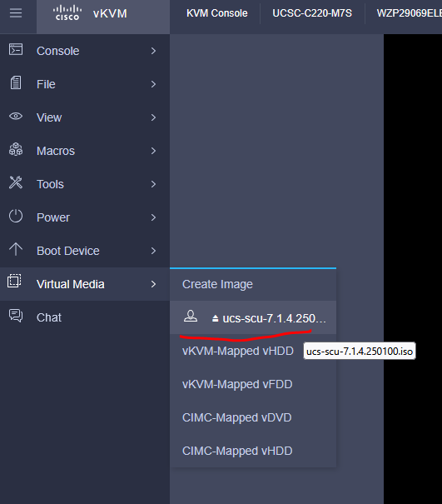Eject the mapped ucs-scu ISO image
Screen dimensions: 442x504
click(x=216, y=318)
